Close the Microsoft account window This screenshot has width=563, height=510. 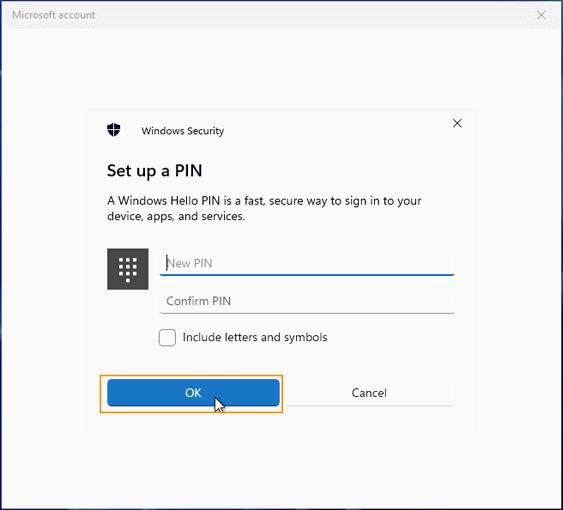pos(541,15)
